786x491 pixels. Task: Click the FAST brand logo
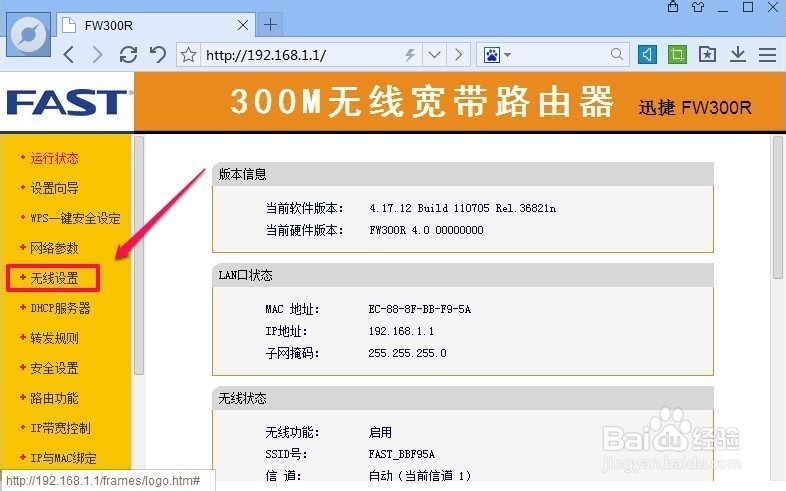pos(69,102)
